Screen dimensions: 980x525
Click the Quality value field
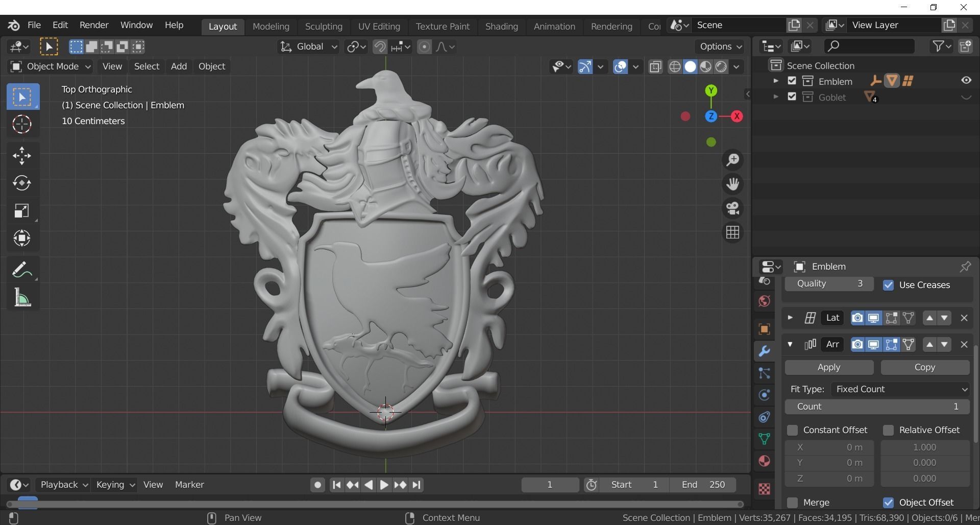tap(829, 283)
